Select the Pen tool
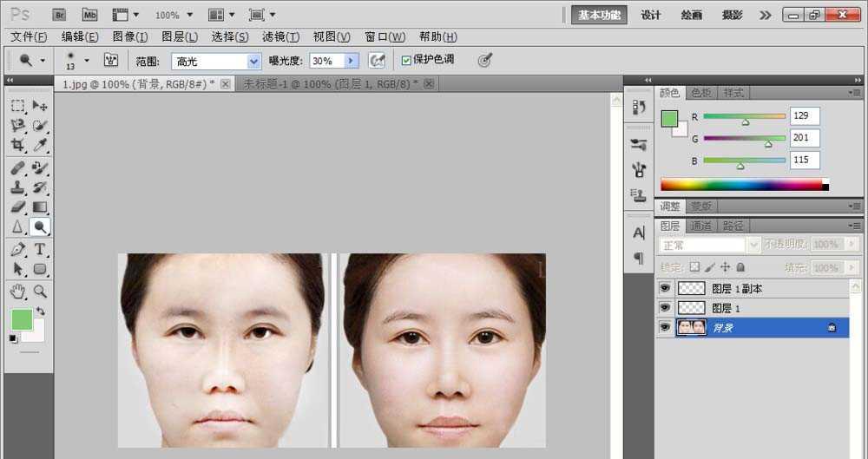Screen dimensions: 868x459 (x=17, y=249)
